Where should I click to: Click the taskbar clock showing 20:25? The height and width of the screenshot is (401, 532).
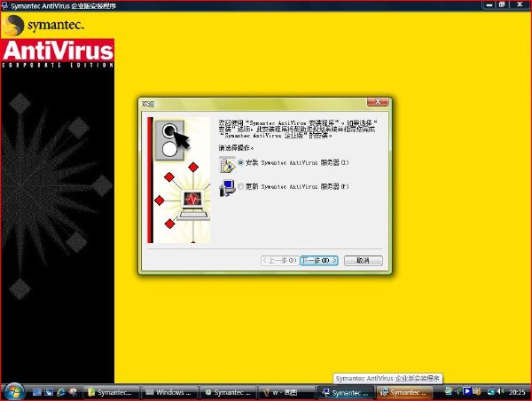[518, 392]
